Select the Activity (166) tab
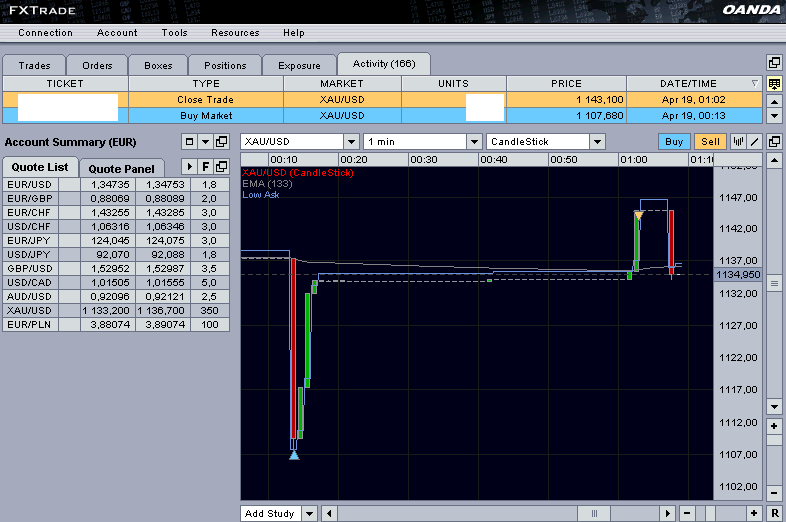The image size is (786, 522). pos(384,64)
